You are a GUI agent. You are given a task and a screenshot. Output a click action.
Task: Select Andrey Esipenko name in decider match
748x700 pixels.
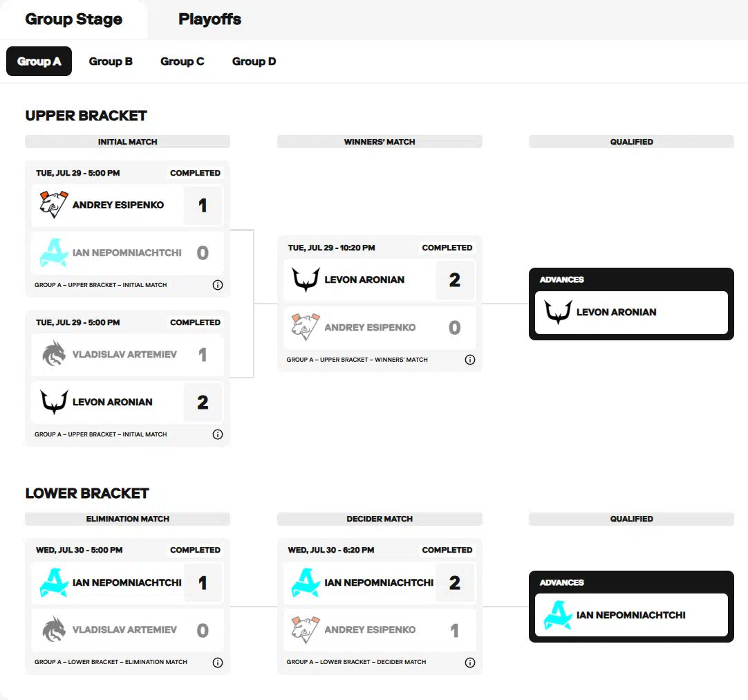point(370,630)
